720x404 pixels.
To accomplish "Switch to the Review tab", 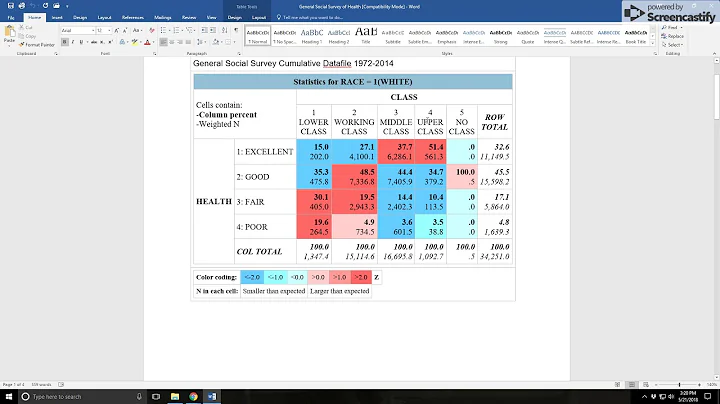I will coord(189,17).
